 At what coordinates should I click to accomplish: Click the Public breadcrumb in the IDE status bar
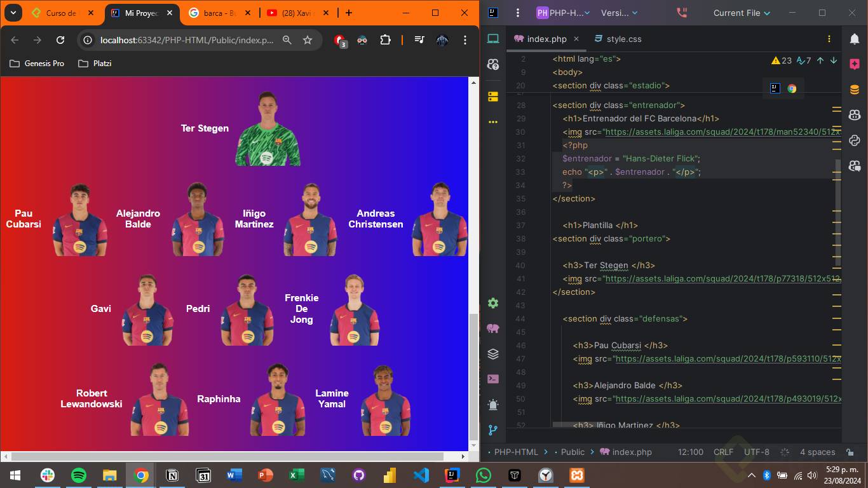click(573, 452)
